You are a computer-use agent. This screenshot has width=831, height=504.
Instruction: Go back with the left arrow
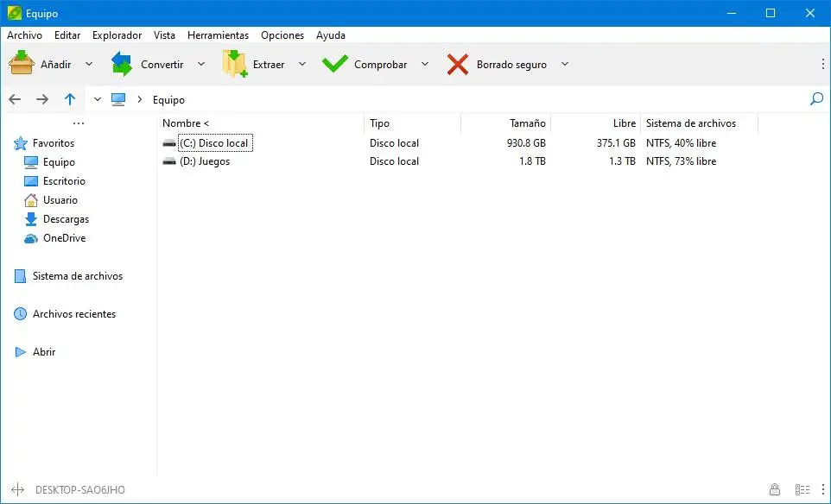tap(15, 99)
